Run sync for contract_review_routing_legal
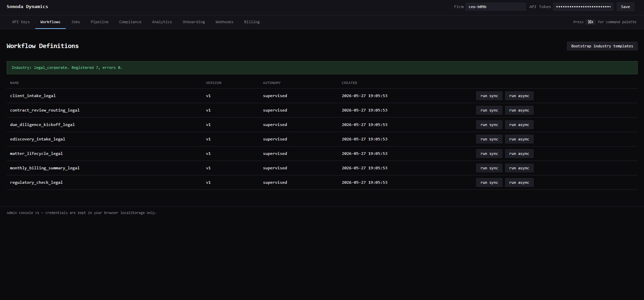644x300 pixels. tap(489, 110)
